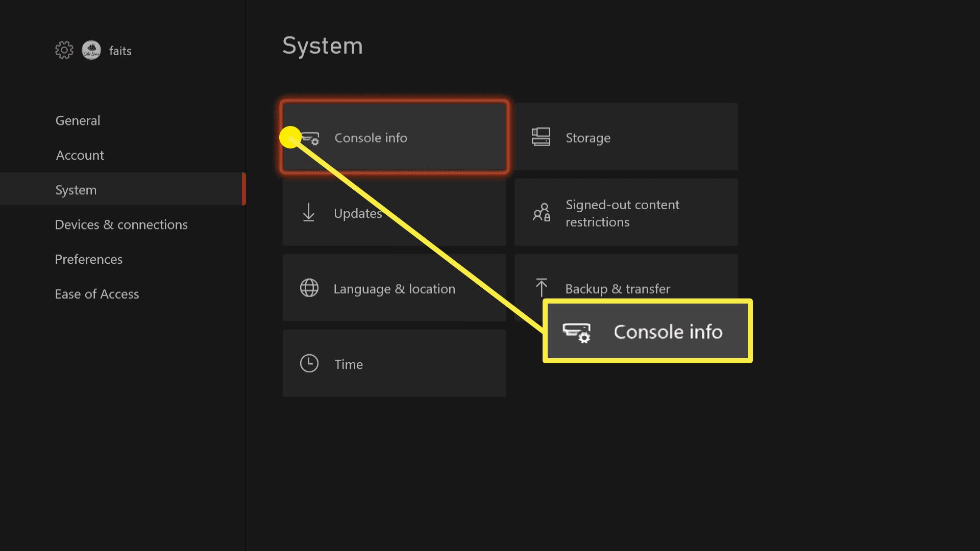The width and height of the screenshot is (980, 551).
Task: Navigate to Preferences section
Action: (88, 259)
